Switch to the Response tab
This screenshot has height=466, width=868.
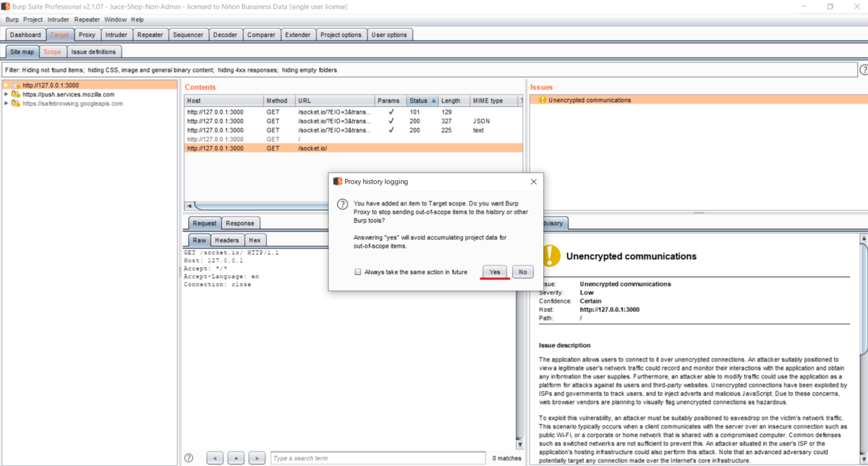239,223
